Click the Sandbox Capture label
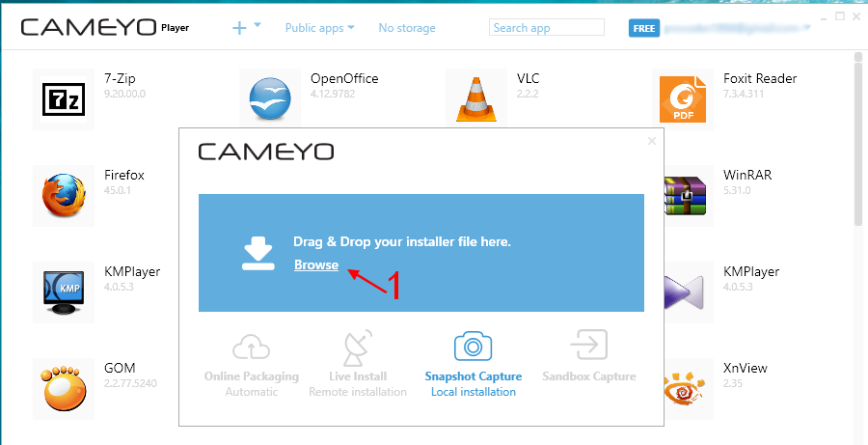The height and width of the screenshot is (445, 868). click(x=589, y=376)
